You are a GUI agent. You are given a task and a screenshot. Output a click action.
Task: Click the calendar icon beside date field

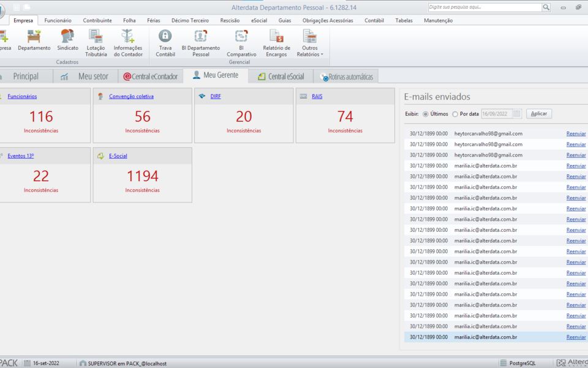[516, 114]
